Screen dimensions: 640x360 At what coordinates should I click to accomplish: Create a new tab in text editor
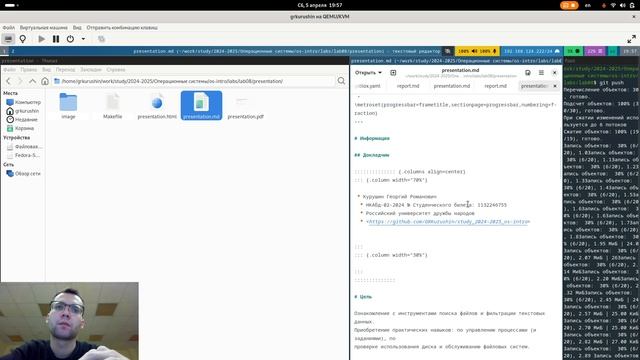click(x=393, y=73)
